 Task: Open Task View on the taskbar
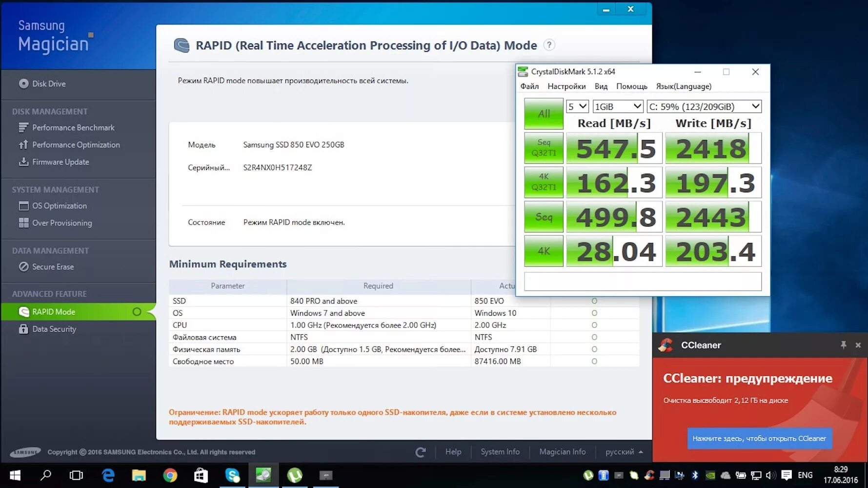point(77,475)
